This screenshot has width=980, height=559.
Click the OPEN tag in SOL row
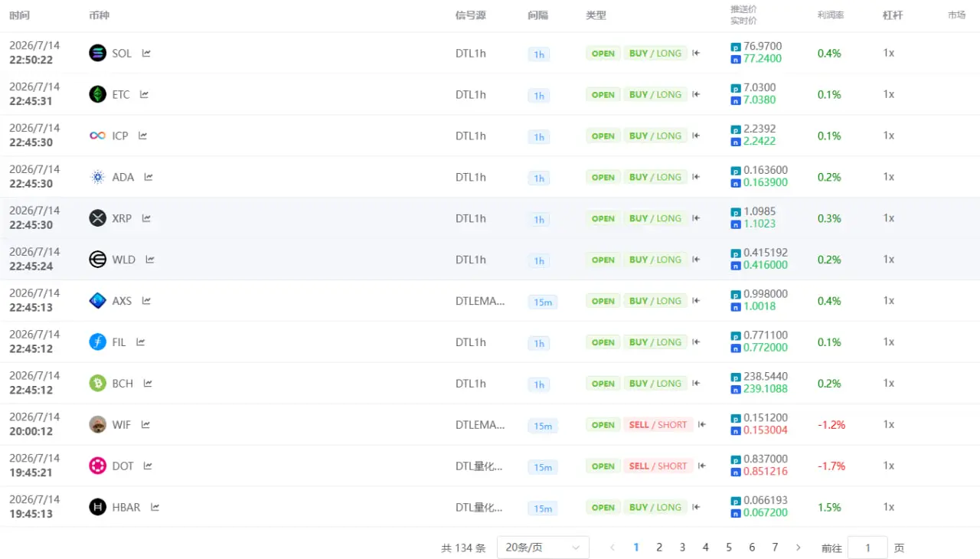603,53
